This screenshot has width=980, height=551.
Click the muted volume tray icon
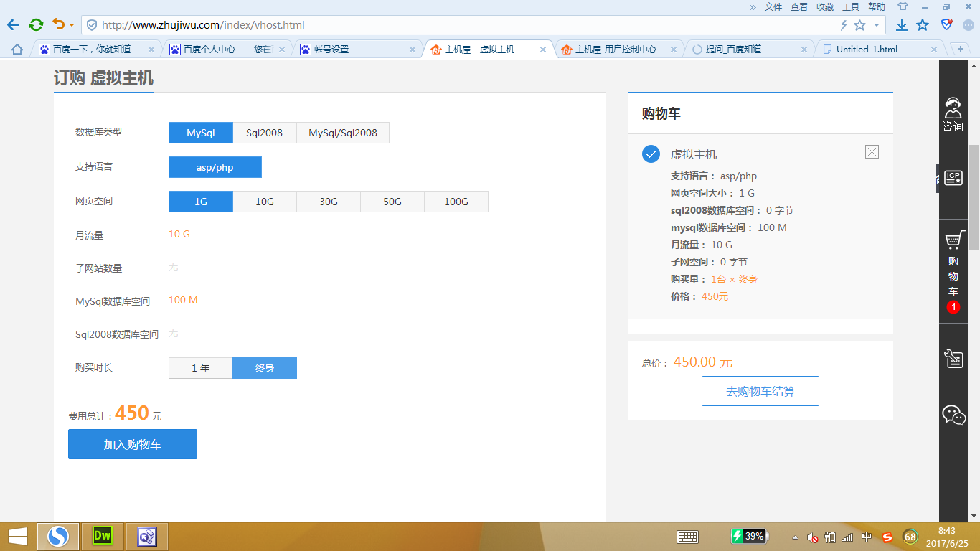click(x=813, y=537)
